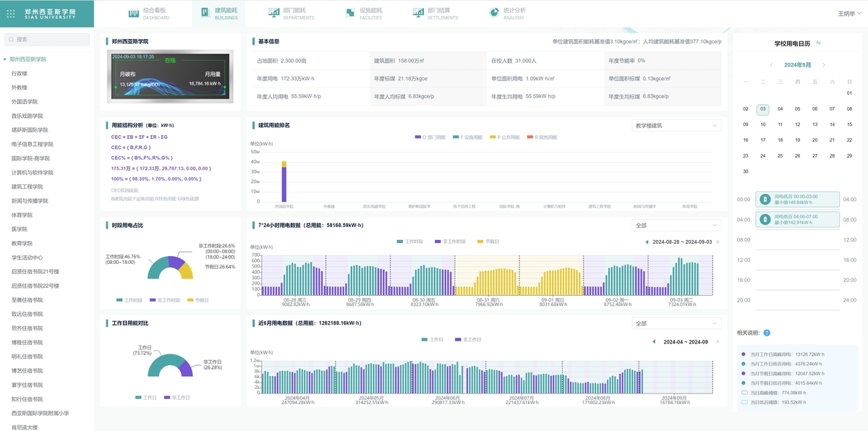Select 电子信息工程学院 in the tree
This screenshot has width=868, height=431.
33,144
